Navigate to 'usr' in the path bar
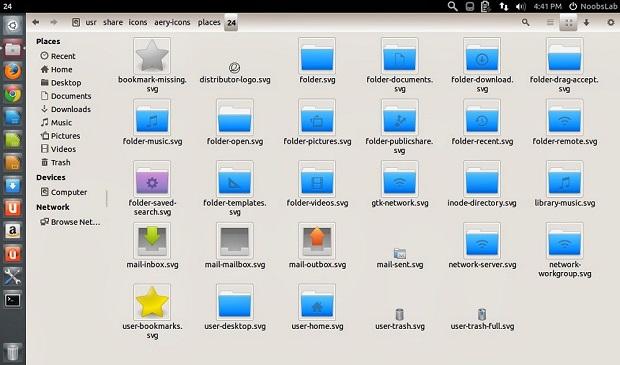 point(91,22)
